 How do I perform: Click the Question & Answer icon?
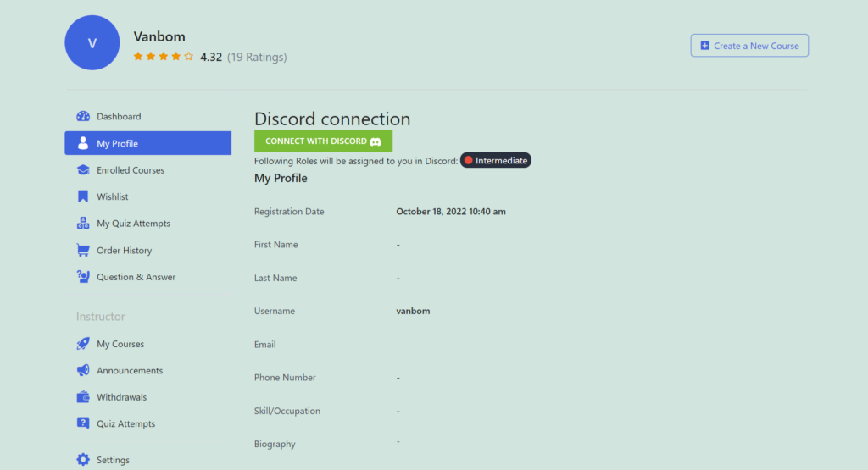coord(83,276)
